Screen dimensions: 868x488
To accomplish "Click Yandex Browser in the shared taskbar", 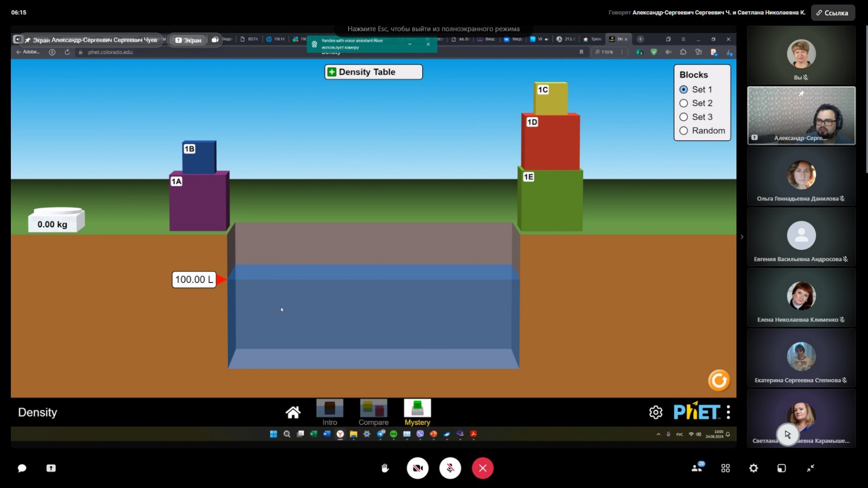I will (x=340, y=434).
